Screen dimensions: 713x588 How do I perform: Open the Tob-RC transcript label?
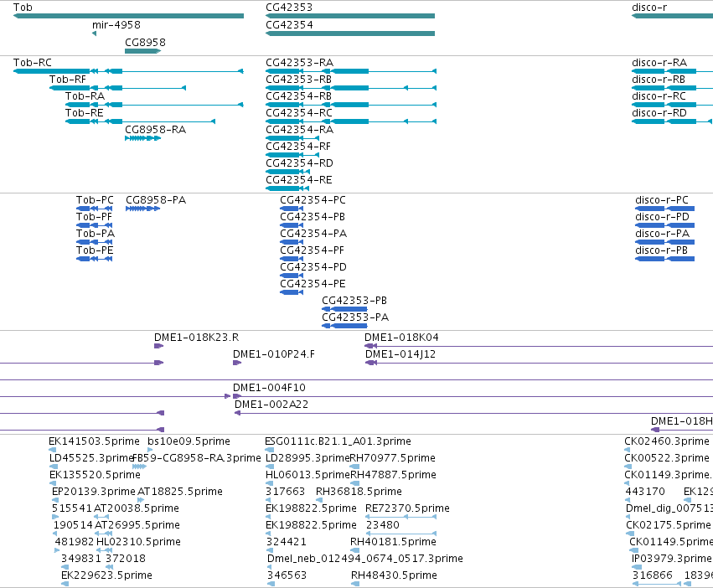point(33,63)
